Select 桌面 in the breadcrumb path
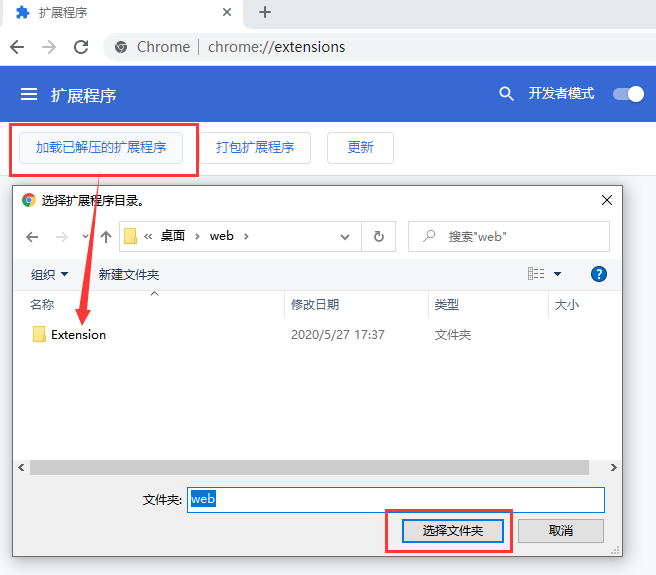Screen dimensions: 656x575 click(173, 236)
